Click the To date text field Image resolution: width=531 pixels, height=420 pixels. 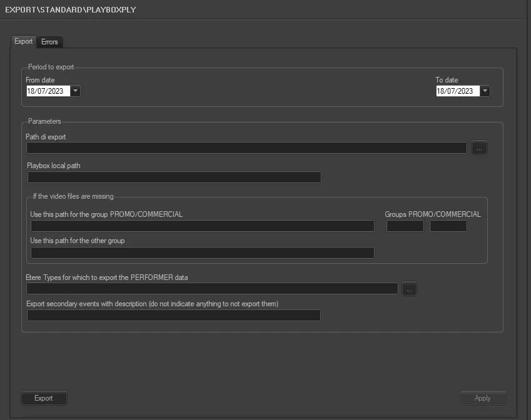pos(457,91)
